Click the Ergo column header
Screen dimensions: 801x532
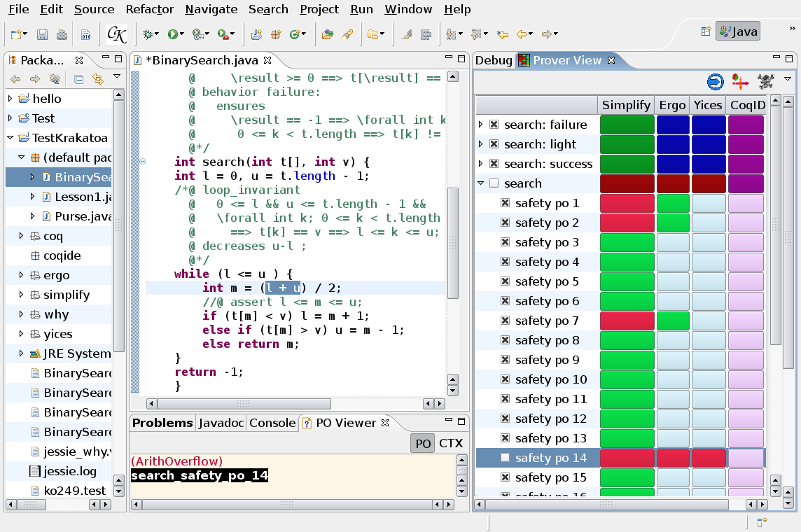point(672,105)
